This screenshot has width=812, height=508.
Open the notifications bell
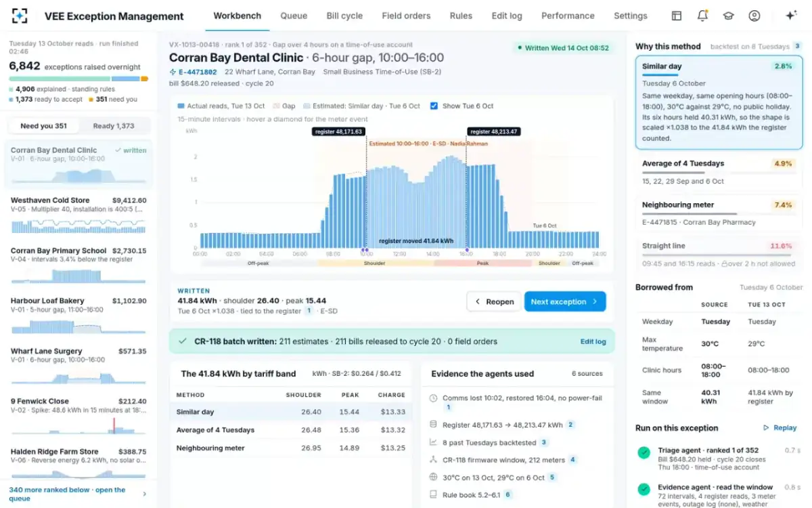click(x=702, y=16)
